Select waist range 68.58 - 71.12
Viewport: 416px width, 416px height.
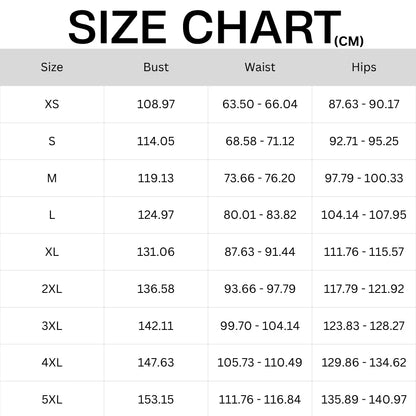pos(260,141)
